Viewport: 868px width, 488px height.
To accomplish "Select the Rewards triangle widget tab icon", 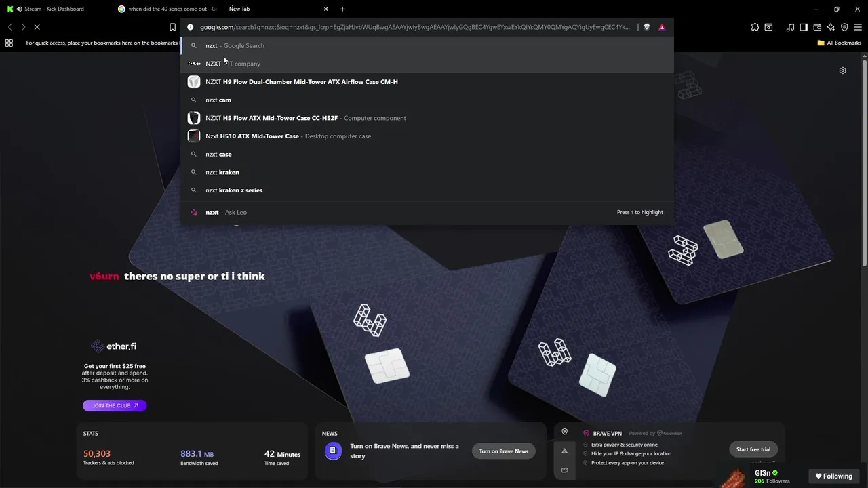I will [x=564, y=451].
